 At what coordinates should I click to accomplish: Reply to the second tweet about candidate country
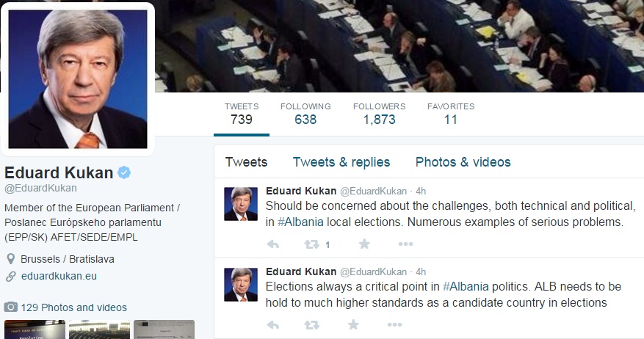(x=272, y=324)
